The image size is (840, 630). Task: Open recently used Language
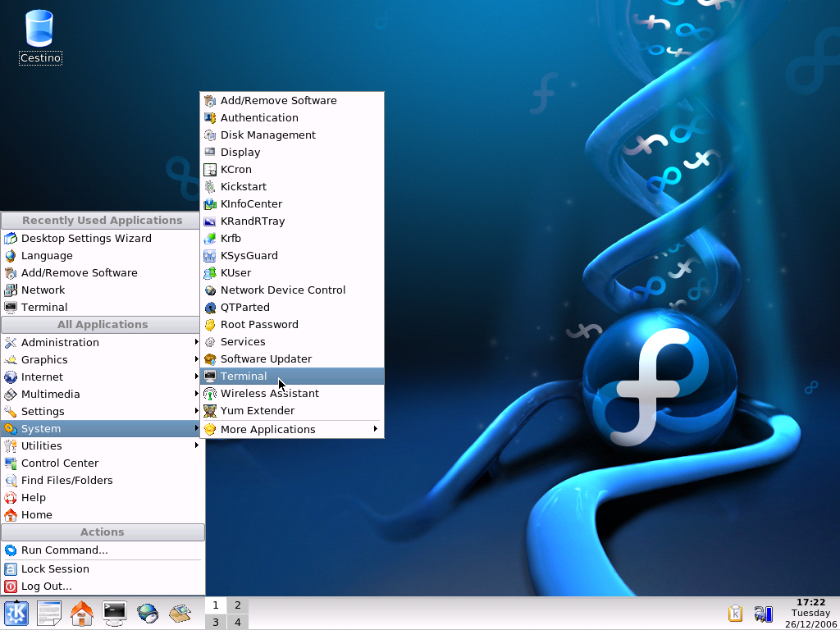click(102, 256)
